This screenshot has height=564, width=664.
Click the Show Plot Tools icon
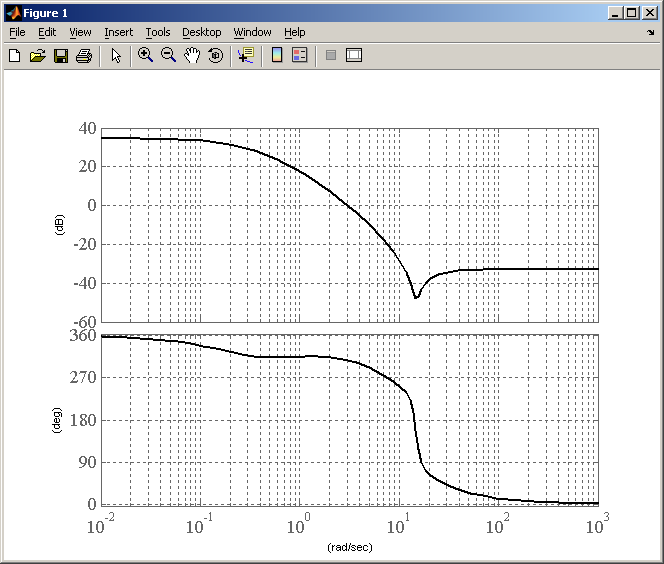[x=354, y=55]
